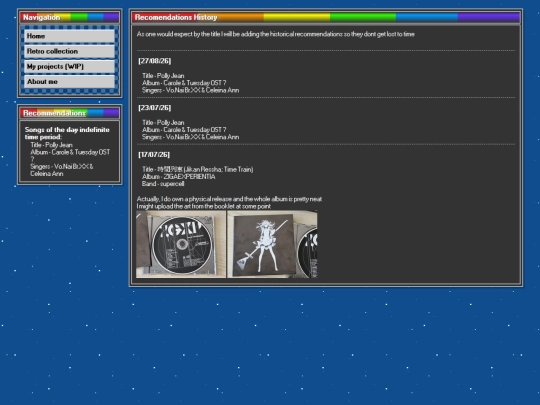Open the Home navigation link
This screenshot has width=540, height=405.
point(69,36)
